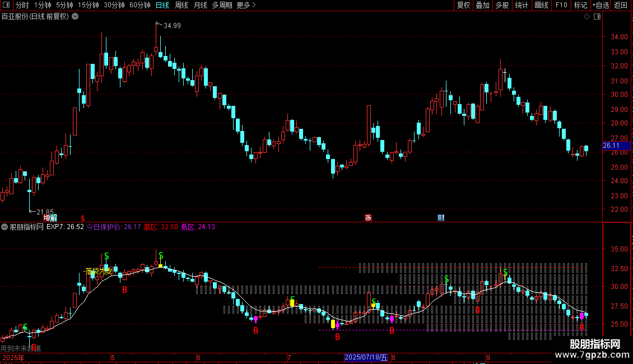The width and height of the screenshot is (633, 364).
Task: Select the 日线 daily tab
Action: (162, 5)
